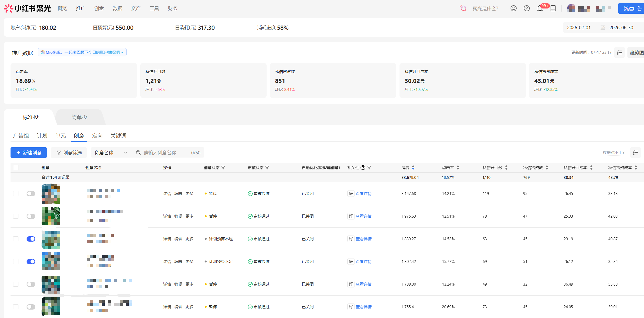Image resolution: width=644 pixels, height=318 pixels.
Task: Toggle on the first paused creative switch
Action: (x=31, y=194)
